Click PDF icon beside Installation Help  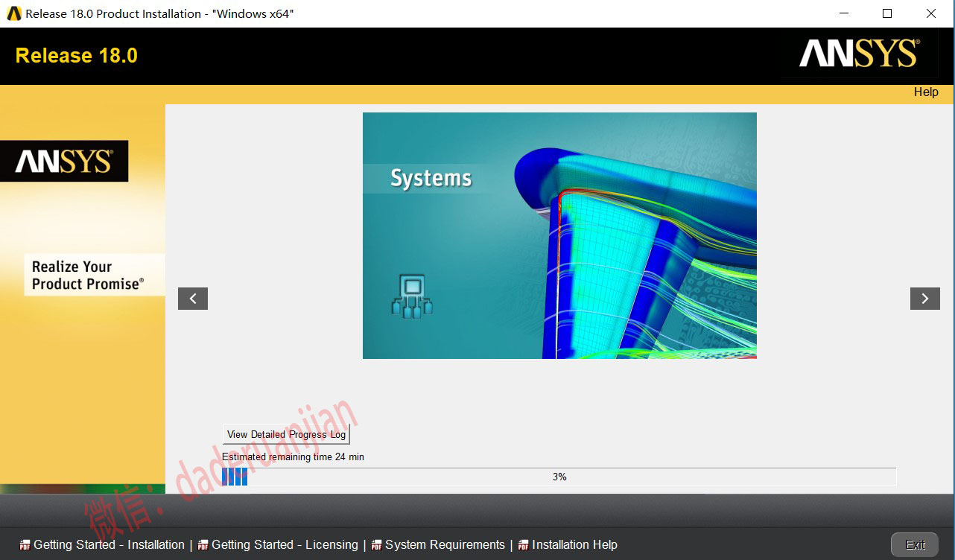click(x=523, y=545)
